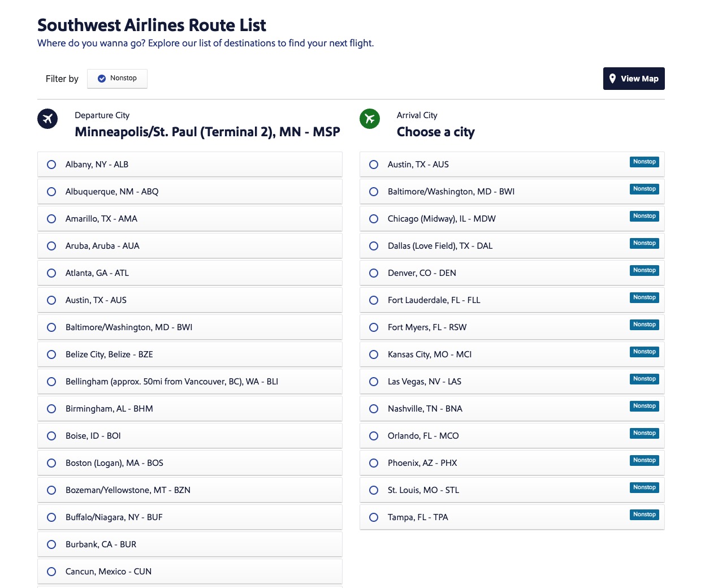Screen dimensions: 718x588
Task: Click the checkmark icon in the Nonstop filter
Action: 101,79
